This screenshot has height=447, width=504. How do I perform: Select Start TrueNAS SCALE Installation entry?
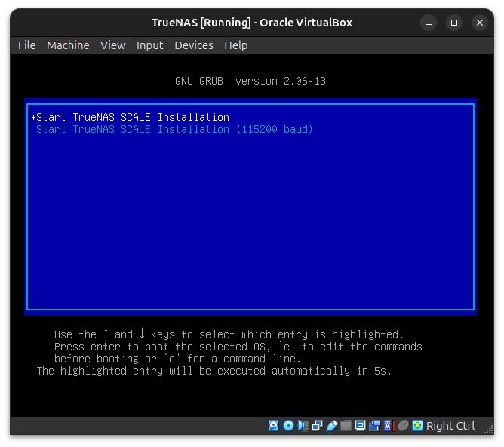coord(132,117)
